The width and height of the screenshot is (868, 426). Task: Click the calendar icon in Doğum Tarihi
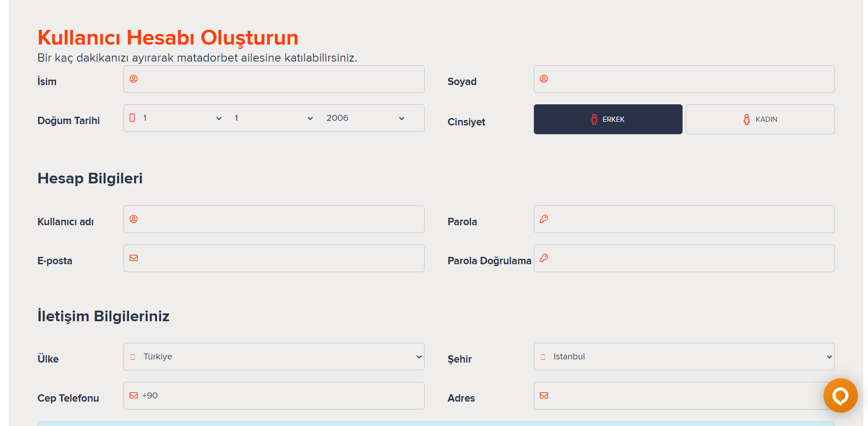tap(132, 118)
